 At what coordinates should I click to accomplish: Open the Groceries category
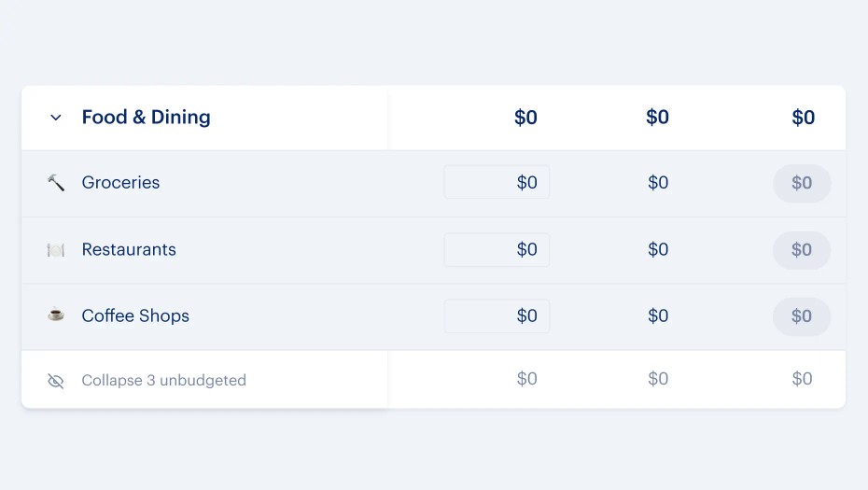point(120,183)
